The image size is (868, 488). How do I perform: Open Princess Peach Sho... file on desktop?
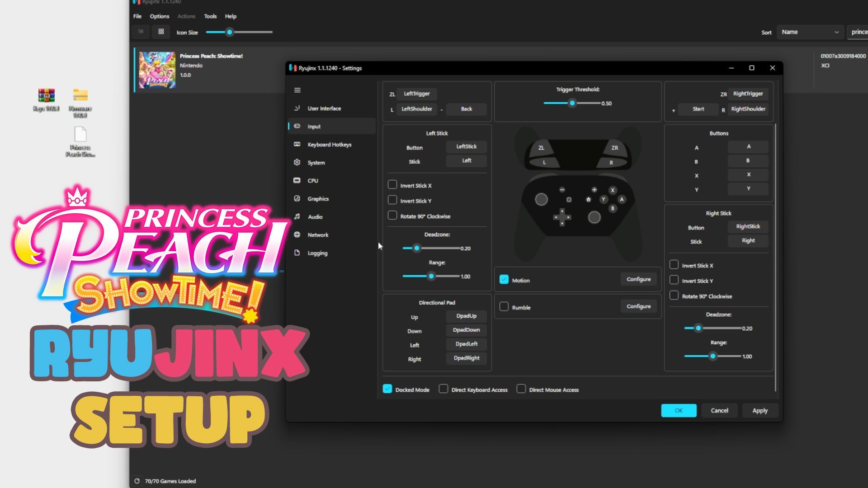point(80,142)
